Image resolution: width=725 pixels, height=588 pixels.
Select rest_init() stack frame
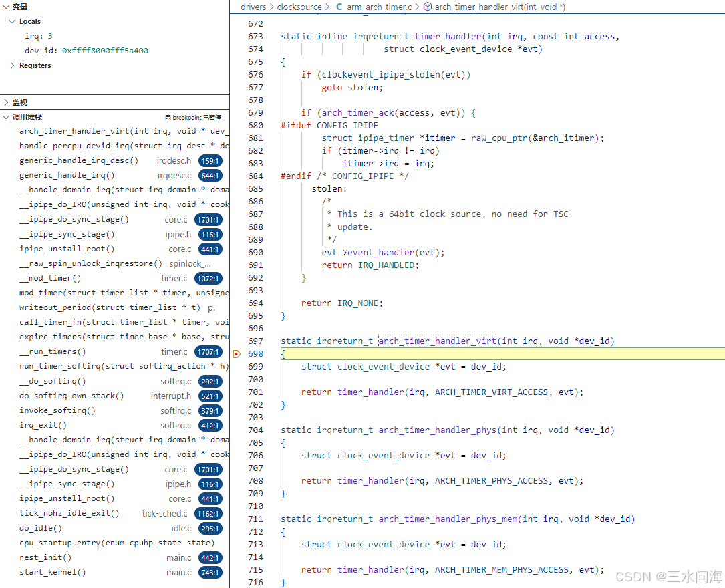(115, 557)
